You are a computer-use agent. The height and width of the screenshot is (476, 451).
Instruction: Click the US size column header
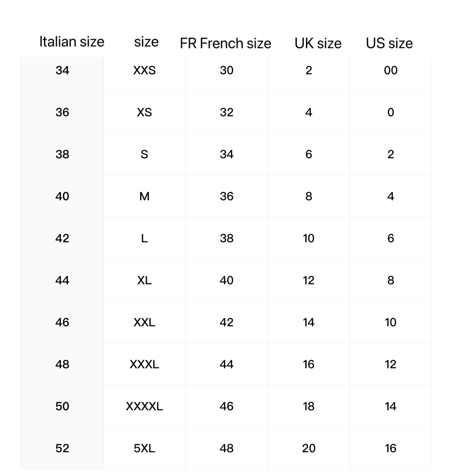(x=389, y=43)
